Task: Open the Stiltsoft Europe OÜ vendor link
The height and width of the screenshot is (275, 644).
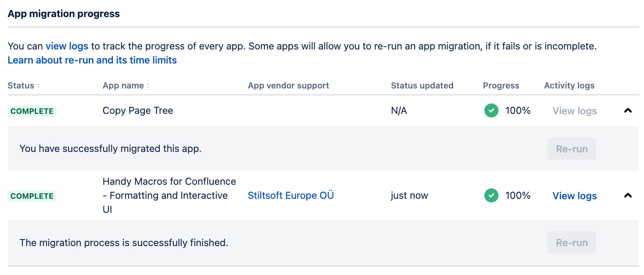Action: pos(291,196)
